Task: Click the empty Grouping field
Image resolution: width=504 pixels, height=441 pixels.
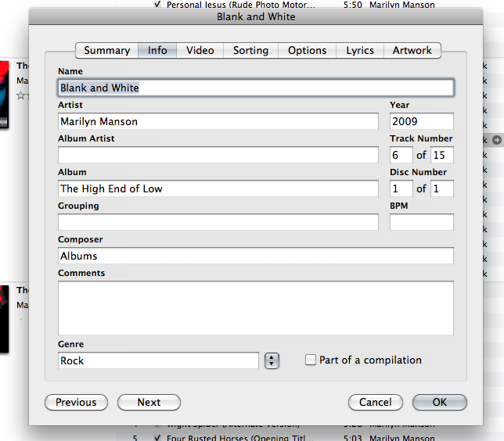Action: [x=218, y=222]
